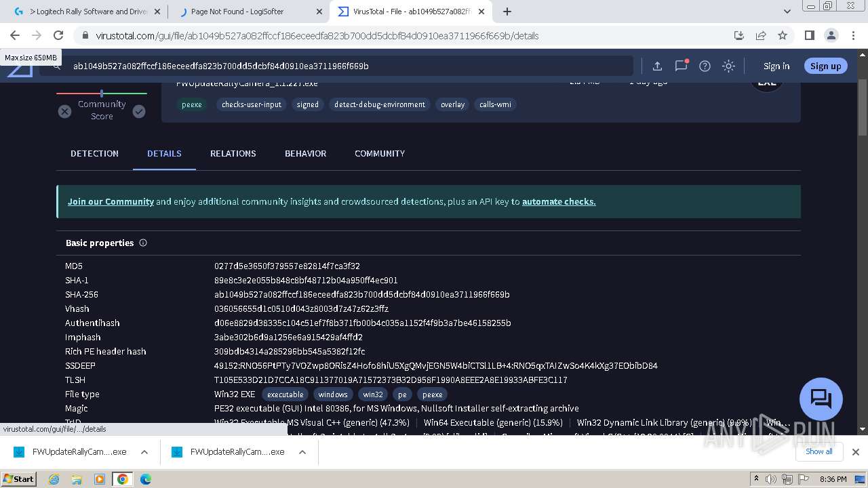The width and height of the screenshot is (868, 488).
Task: Click the Basic properties info icon
Action: [143, 243]
